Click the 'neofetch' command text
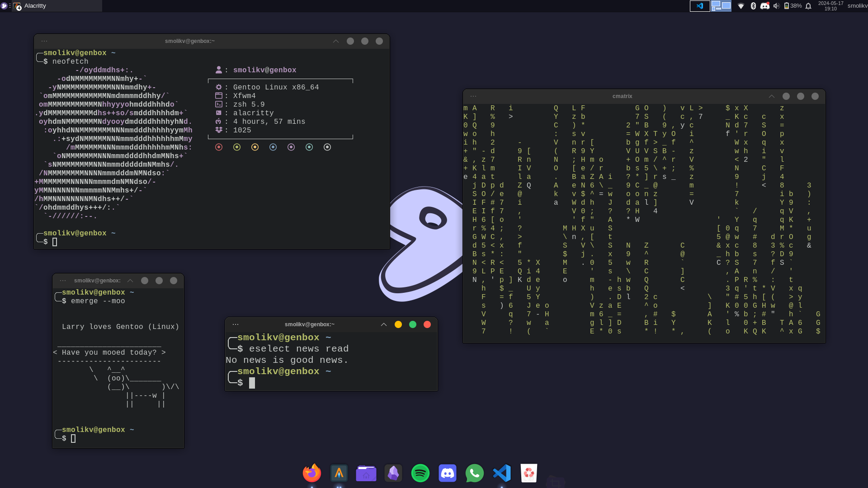The width and height of the screenshot is (868, 488). point(70,61)
